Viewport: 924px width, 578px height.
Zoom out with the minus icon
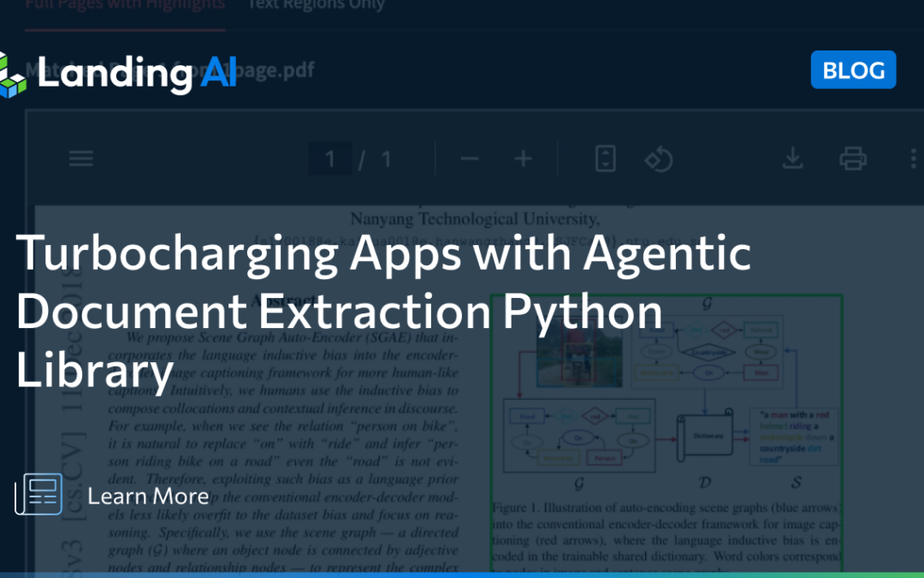[x=470, y=158]
